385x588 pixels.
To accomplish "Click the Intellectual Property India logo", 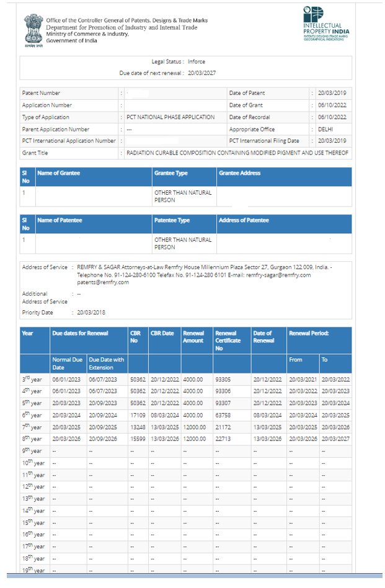I will pyautogui.click(x=326, y=24).
